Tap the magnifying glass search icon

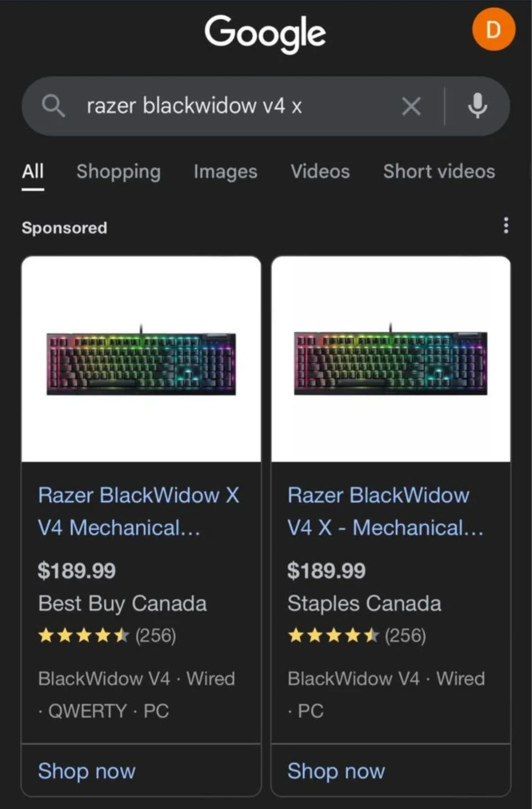53,106
